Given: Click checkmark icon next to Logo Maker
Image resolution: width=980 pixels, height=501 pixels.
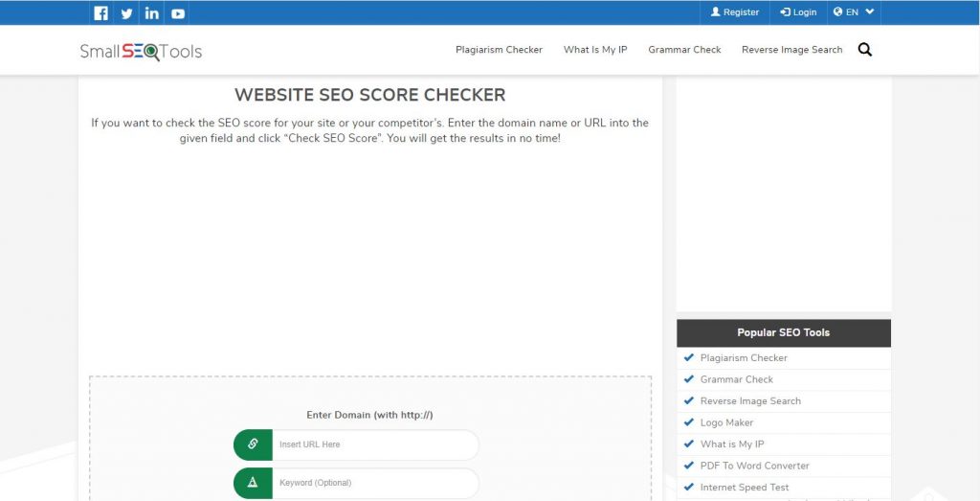Looking at the screenshot, I should [689, 422].
